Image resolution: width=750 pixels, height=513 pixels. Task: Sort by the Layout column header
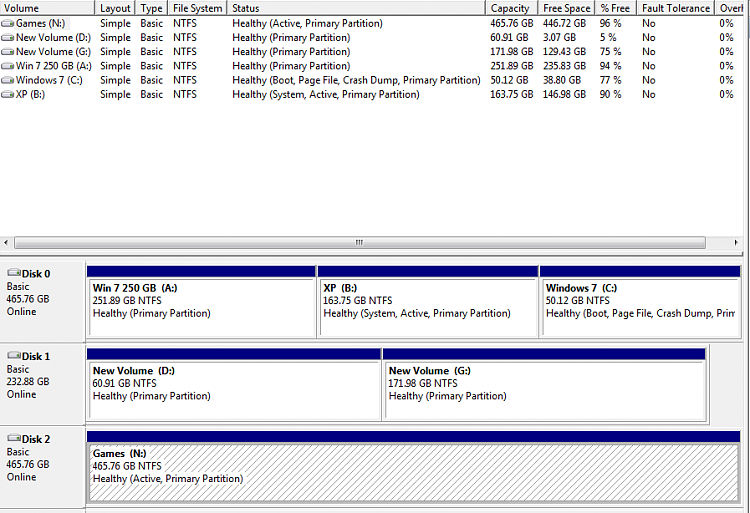coord(115,8)
